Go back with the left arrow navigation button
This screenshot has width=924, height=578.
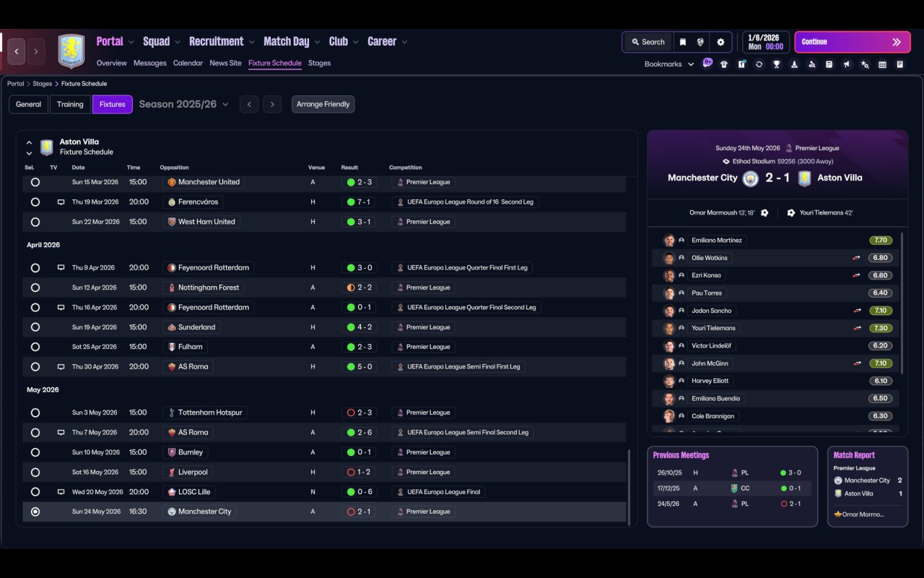pos(17,51)
